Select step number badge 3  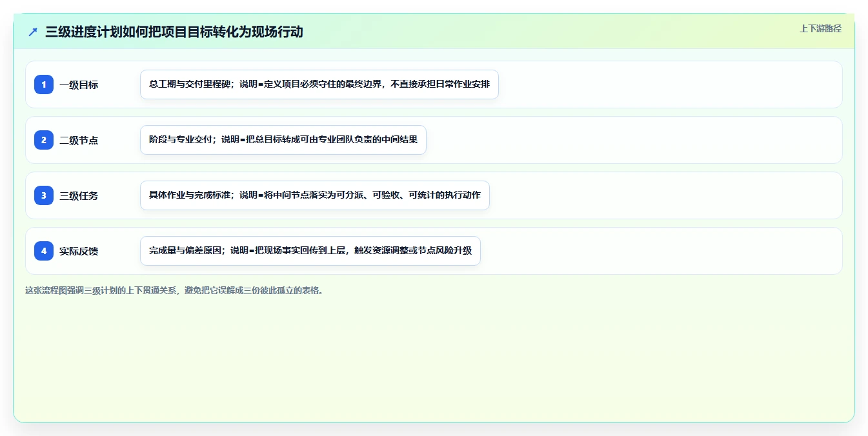[x=44, y=195]
